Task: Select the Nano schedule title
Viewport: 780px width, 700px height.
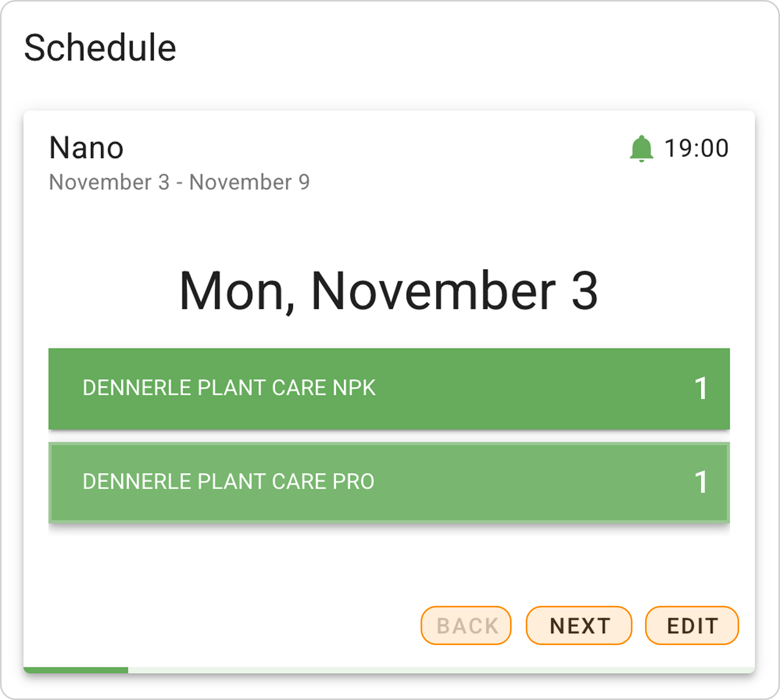Action: click(86, 148)
